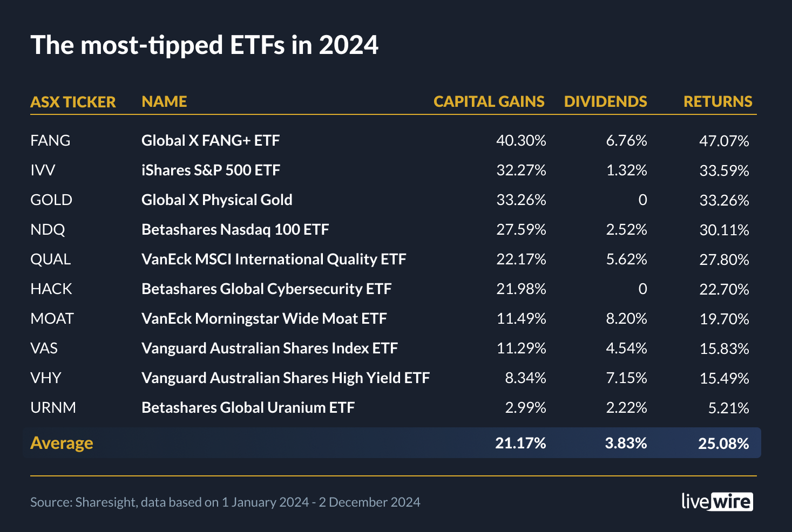Image resolution: width=792 pixels, height=532 pixels.
Task: Click the NAME column header
Action: [164, 101]
